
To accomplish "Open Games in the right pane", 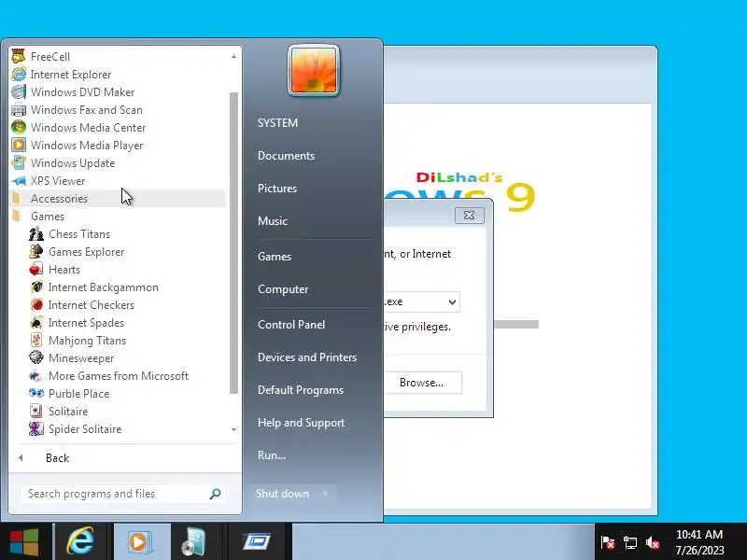I will tap(275, 257).
